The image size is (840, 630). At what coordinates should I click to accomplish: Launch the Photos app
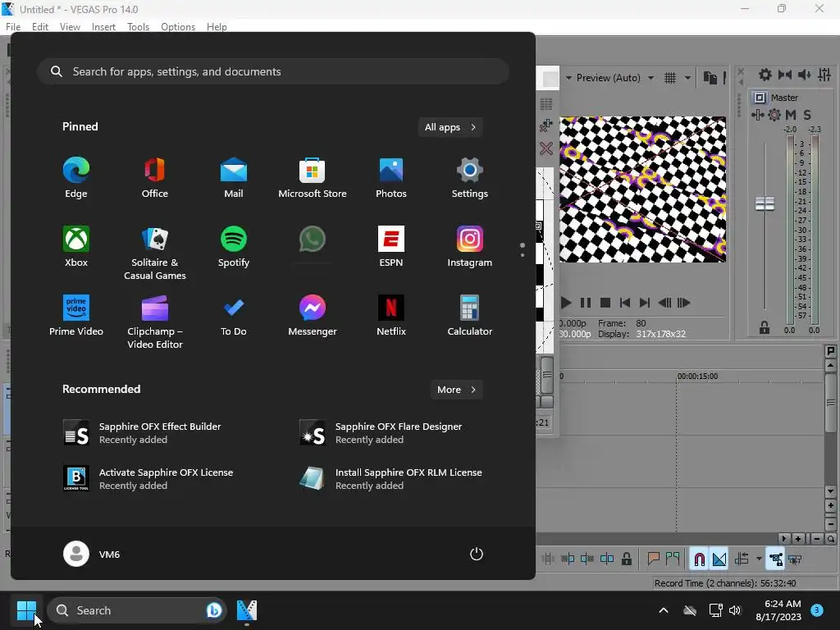391,178
